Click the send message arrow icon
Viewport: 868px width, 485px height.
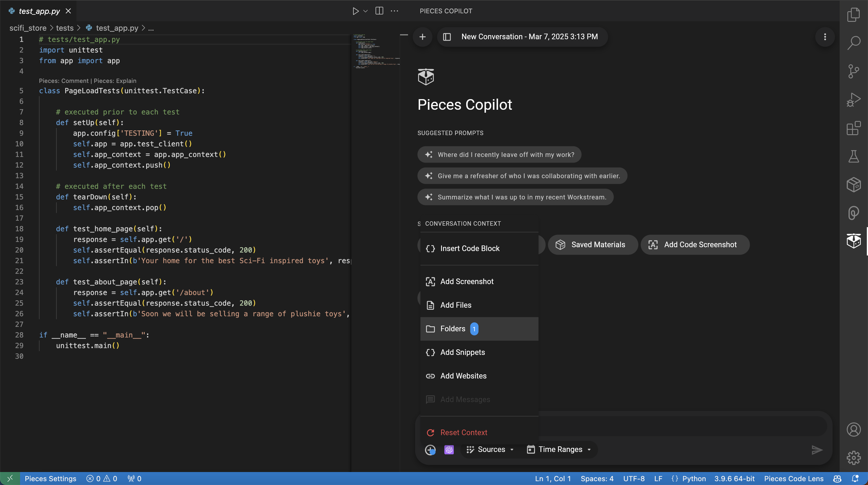(x=817, y=450)
